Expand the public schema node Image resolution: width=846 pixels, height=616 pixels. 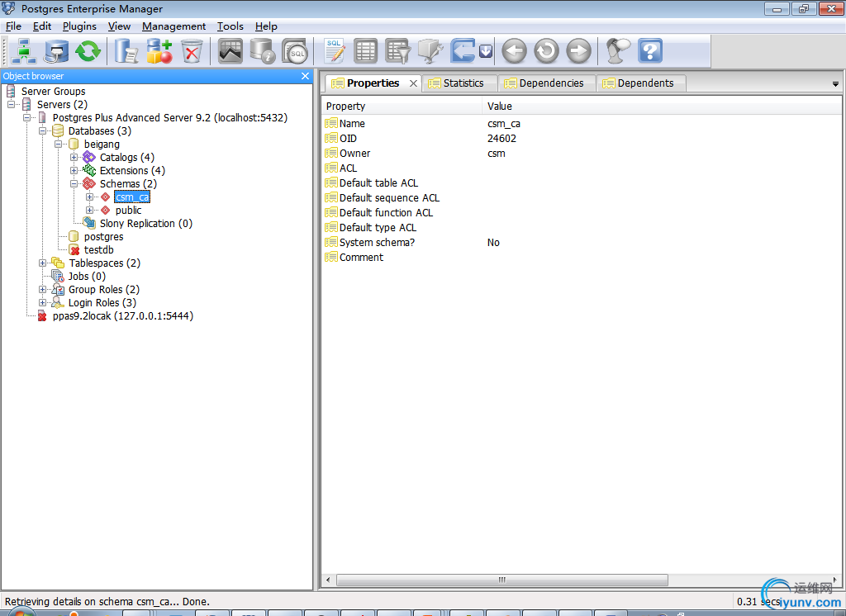coord(89,211)
